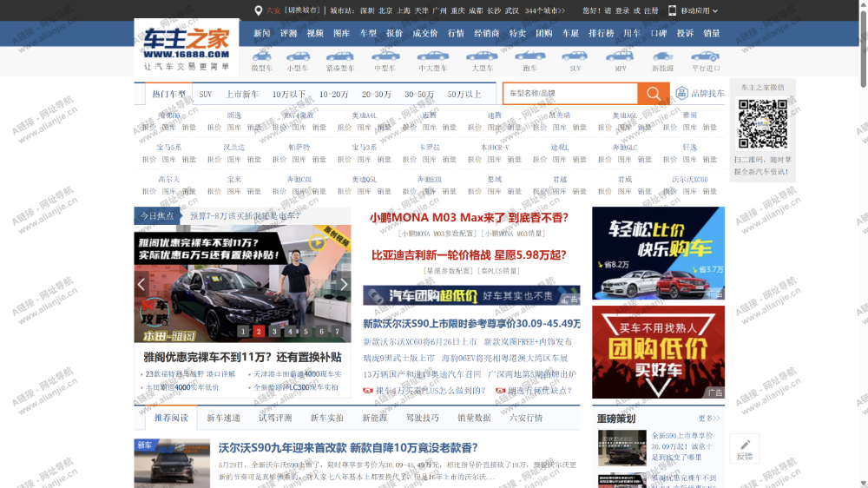Image resolution: width=868 pixels, height=488 pixels.
Task: Select the MPV car type icon
Action: pos(620,56)
